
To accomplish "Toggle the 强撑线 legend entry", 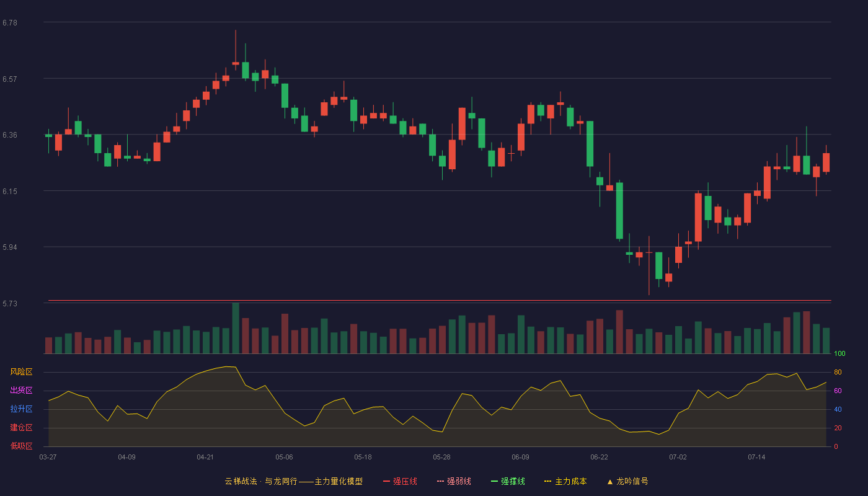I will click(x=508, y=481).
